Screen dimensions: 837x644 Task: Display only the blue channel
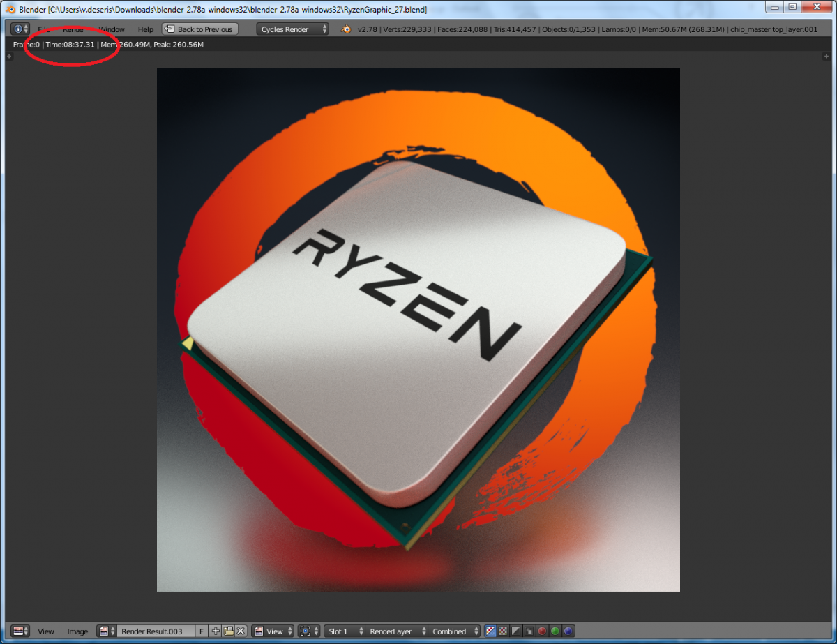(568, 631)
